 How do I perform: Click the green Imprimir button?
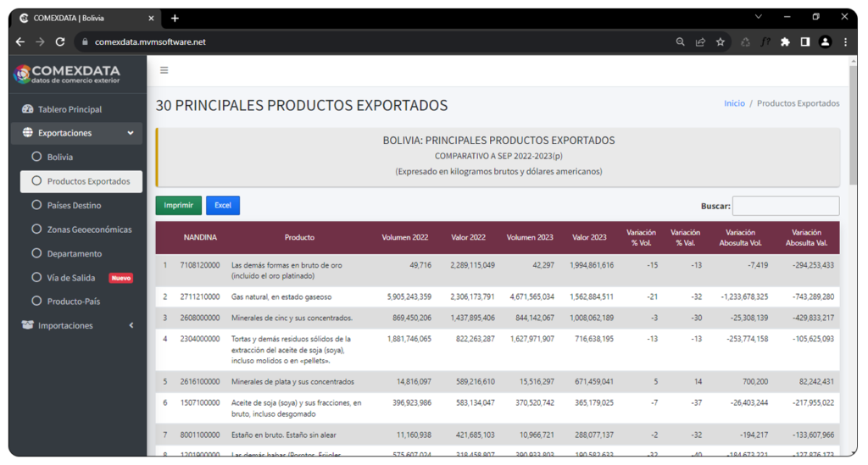178,205
